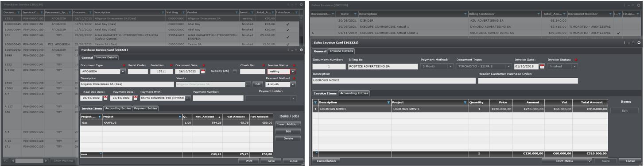
Task: Click the horizontal scrollbar of Purchase Invoice list
Action: click(29, 160)
